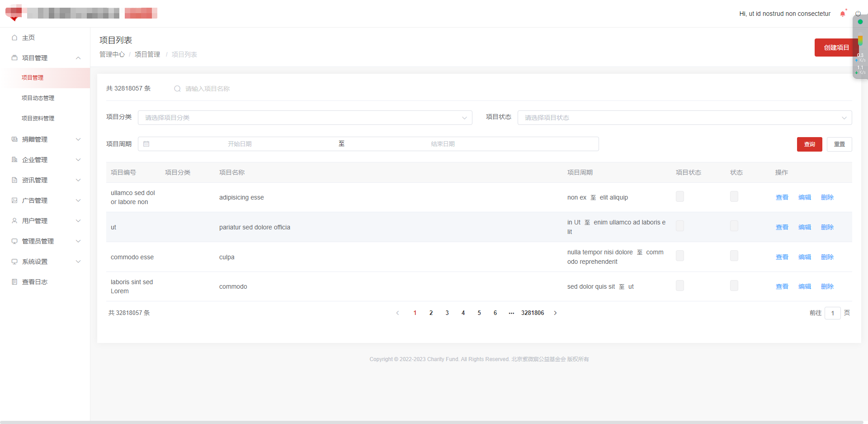868x424 pixels.
Task: Toggle 项目状态 box in pariatur sed dolore row
Action: click(680, 226)
